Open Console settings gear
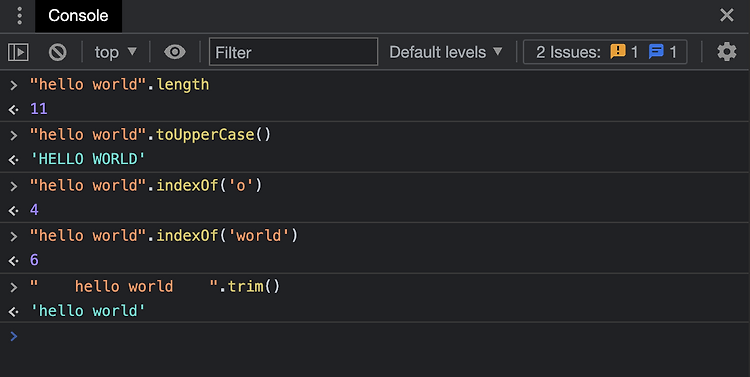The image size is (750, 377). [x=727, y=52]
